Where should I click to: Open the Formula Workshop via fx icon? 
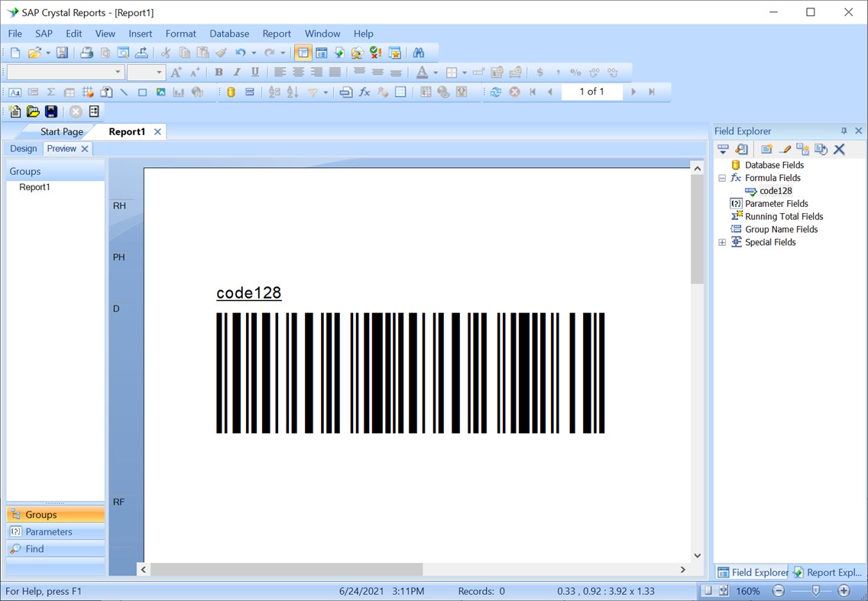pyautogui.click(x=364, y=92)
